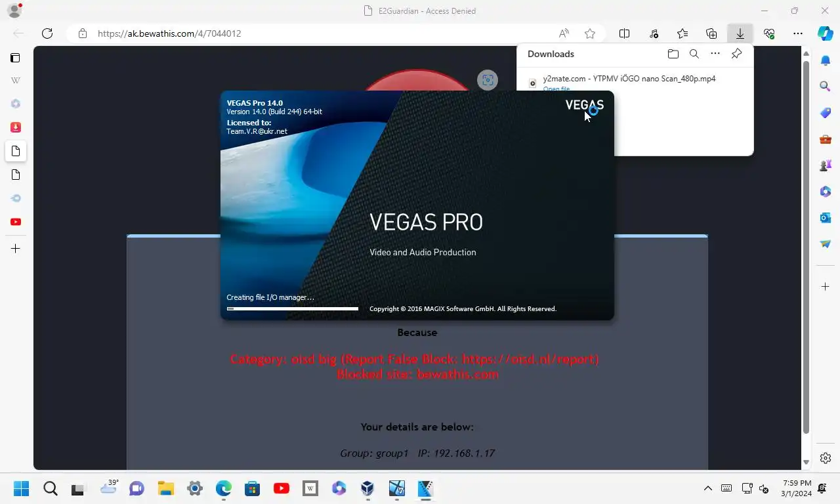Open sidebar Tools briefcase icon
This screenshot has height=504, width=840.
point(826,139)
